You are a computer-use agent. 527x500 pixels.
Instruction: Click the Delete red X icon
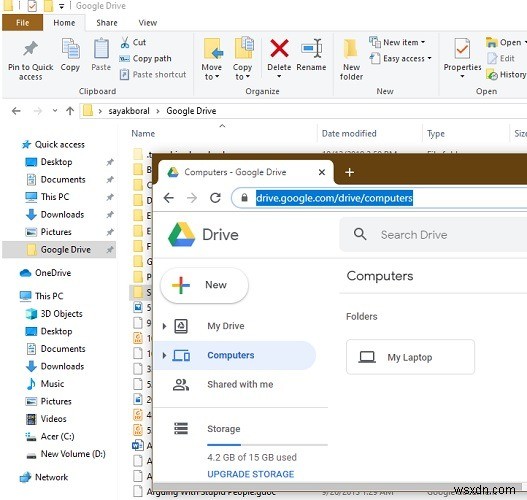click(x=279, y=48)
